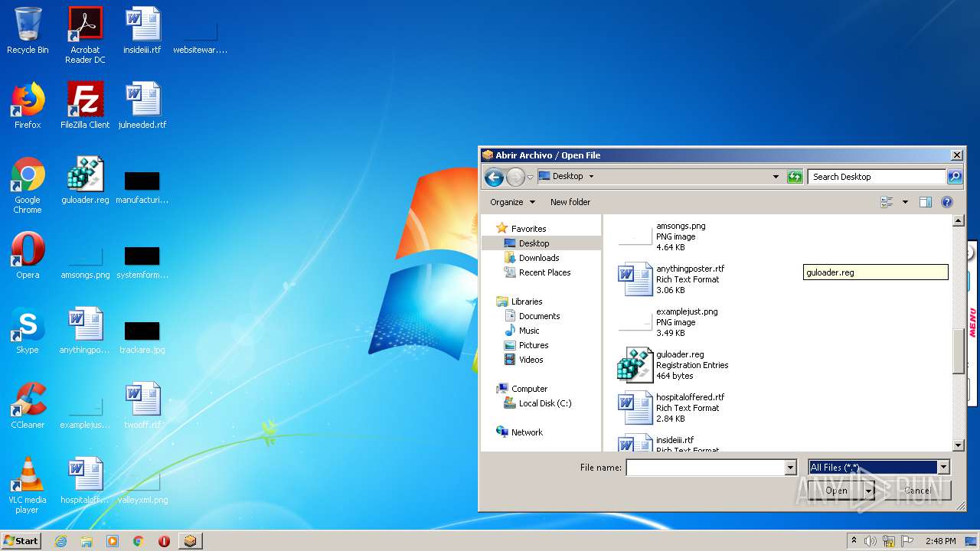Select Libraries in navigation pane
Image resolution: width=980 pixels, height=551 pixels.
pyautogui.click(x=527, y=302)
